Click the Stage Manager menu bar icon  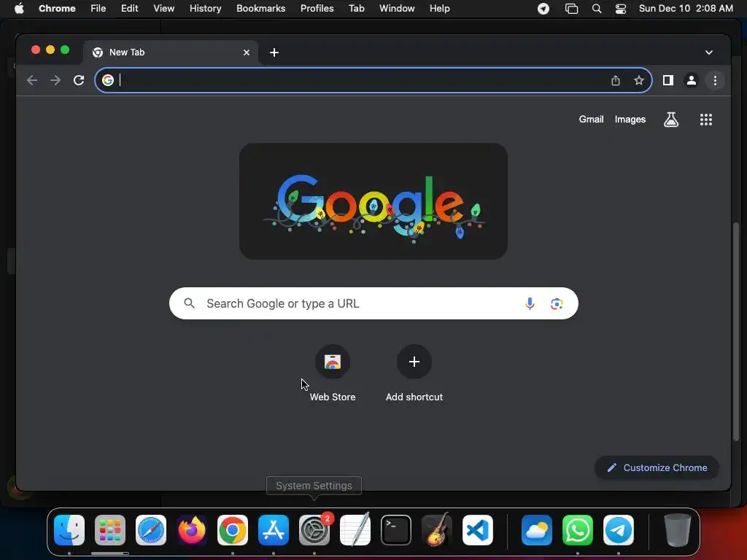[571, 9]
